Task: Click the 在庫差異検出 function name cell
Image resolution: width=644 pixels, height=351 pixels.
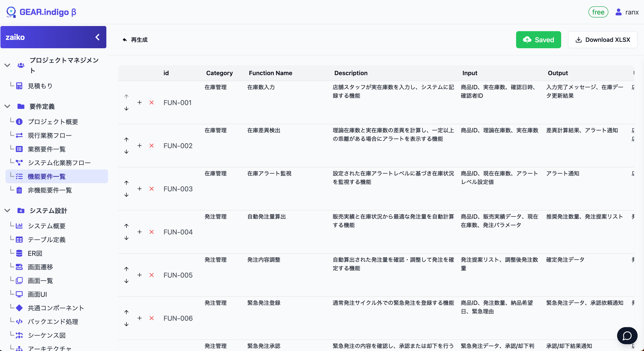Action: pos(264,130)
